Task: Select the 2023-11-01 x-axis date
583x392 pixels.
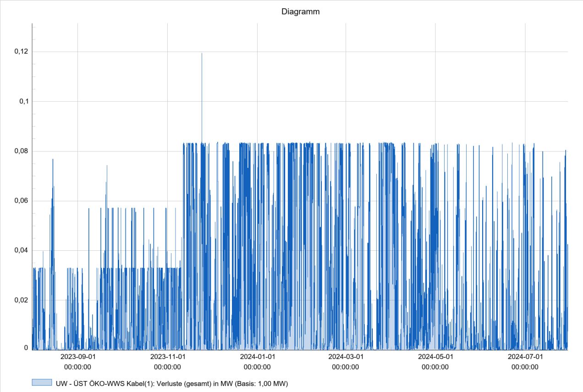Action: click(x=168, y=357)
